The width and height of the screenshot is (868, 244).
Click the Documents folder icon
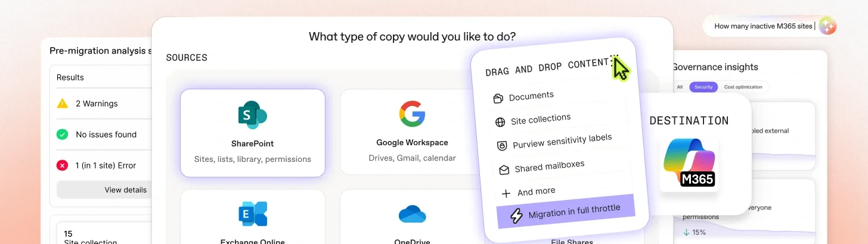coord(498,99)
